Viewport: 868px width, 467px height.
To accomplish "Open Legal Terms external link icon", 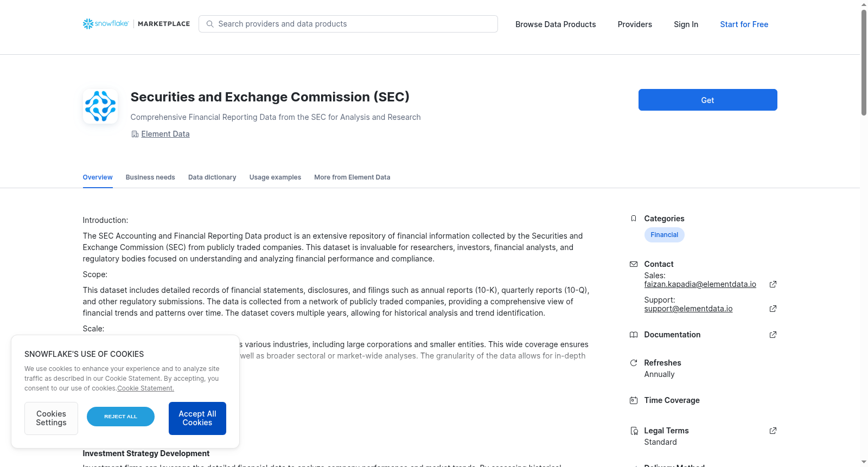I will [773, 431].
